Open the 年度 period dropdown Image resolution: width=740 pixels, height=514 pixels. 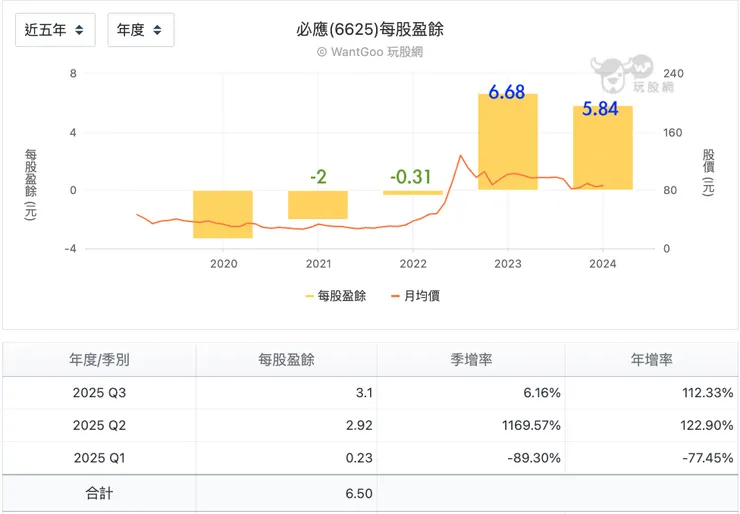pyautogui.click(x=141, y=30)
